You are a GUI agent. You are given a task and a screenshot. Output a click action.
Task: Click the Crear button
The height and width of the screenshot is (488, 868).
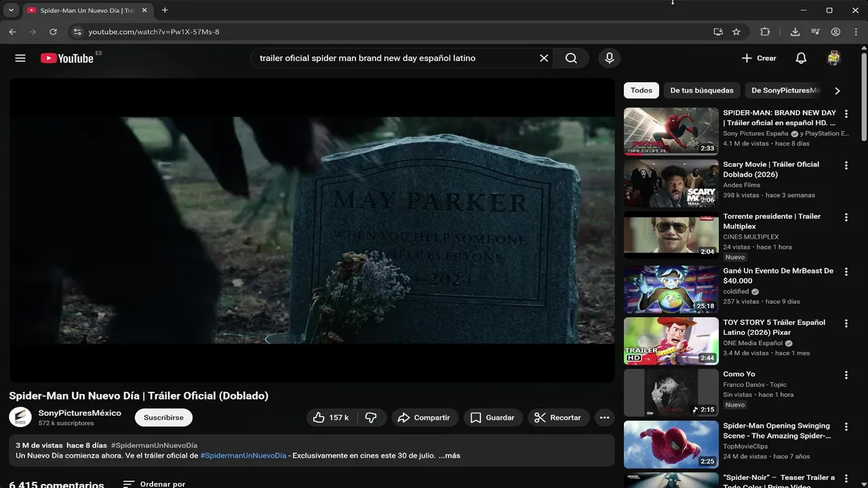click(x=759, y=58)
